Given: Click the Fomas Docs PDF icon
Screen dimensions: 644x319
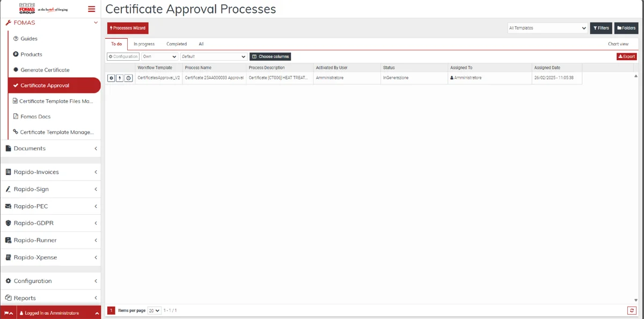Looking at the screenshot, I should click(x=16, y=117).
